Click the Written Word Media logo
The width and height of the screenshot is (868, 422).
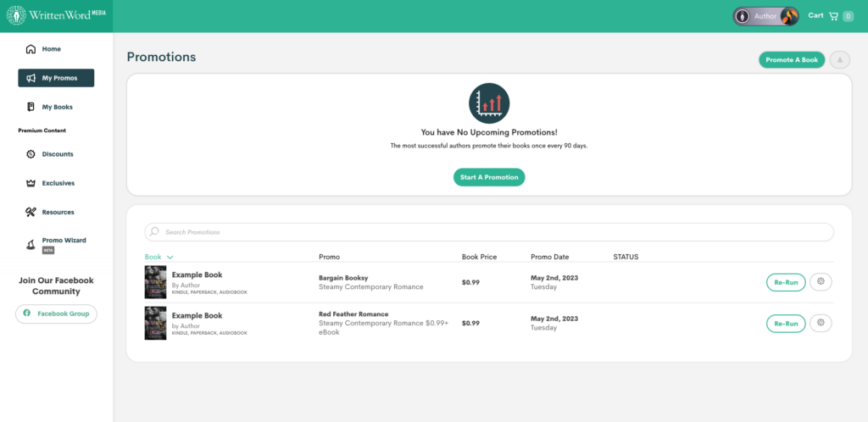(56, 15)
